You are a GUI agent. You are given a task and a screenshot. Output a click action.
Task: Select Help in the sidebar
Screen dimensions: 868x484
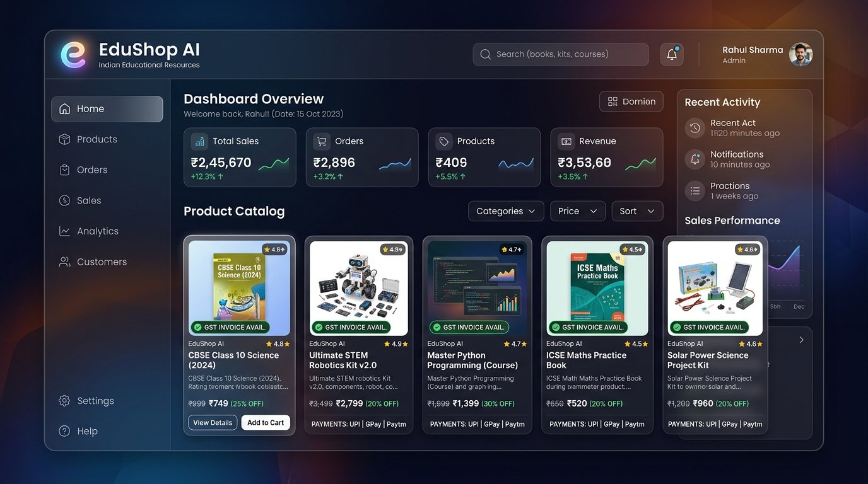(107, 431)
